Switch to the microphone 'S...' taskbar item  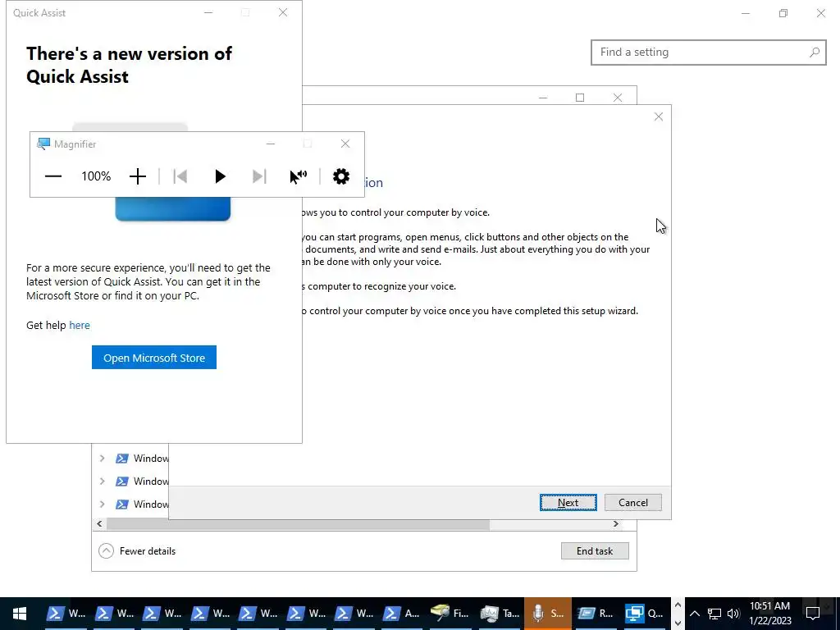(x=547, y=614)
